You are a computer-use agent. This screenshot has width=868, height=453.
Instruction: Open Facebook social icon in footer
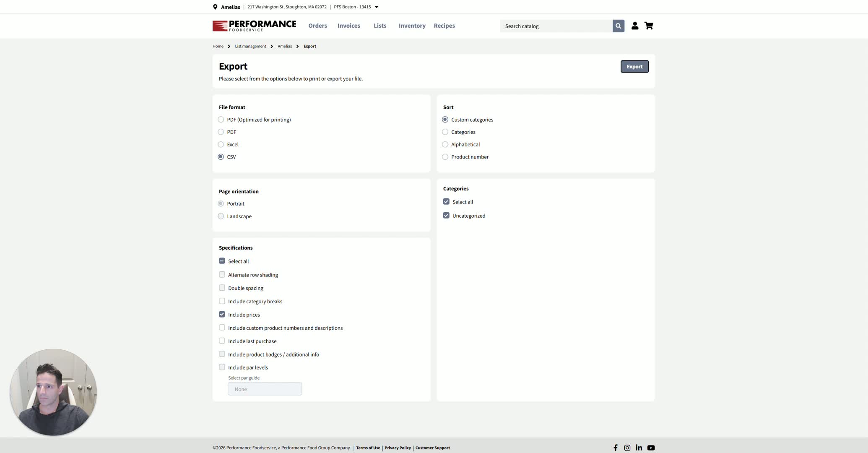click(615, 448)
